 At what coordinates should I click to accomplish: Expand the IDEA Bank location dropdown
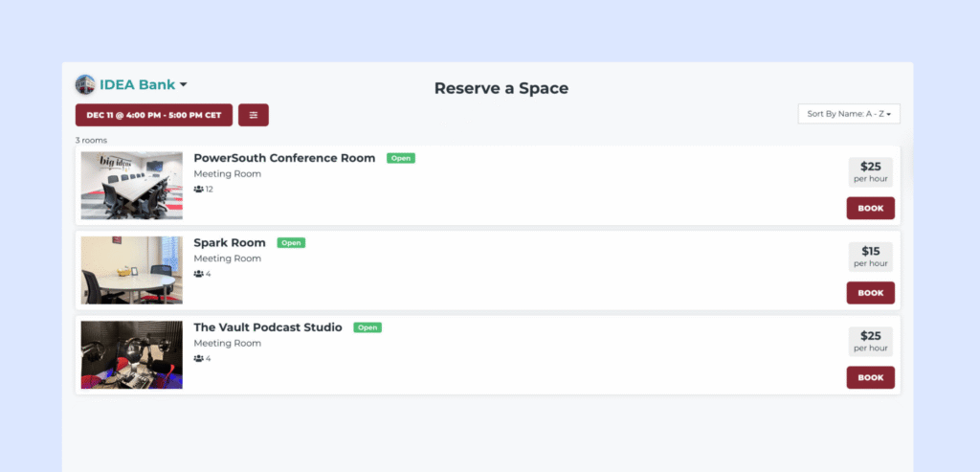tap(144, 85)
